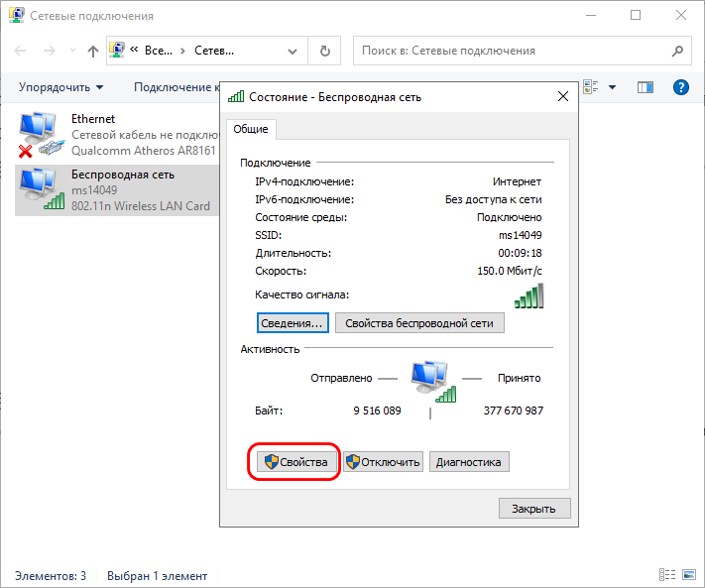Viewport: 705px width, 588px height.
Task: Minimize the Сетевые подключения window
Action: [x=591, y=15]
